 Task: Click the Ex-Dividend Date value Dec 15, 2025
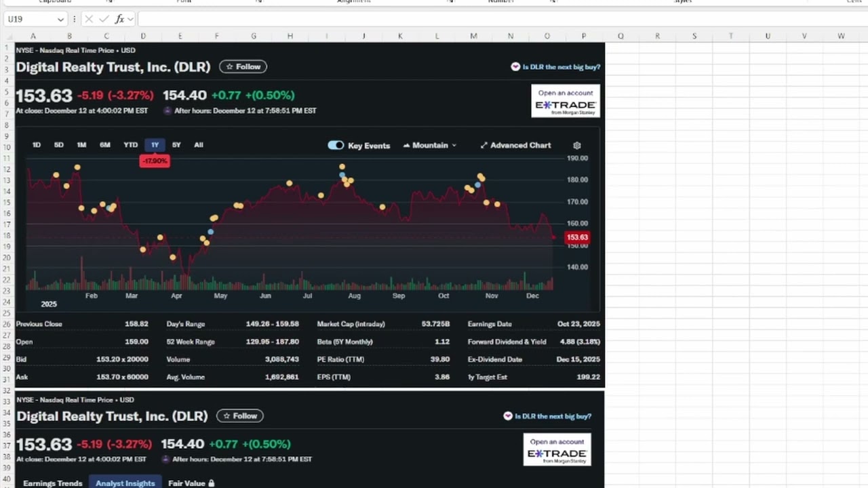coord(578,359)
